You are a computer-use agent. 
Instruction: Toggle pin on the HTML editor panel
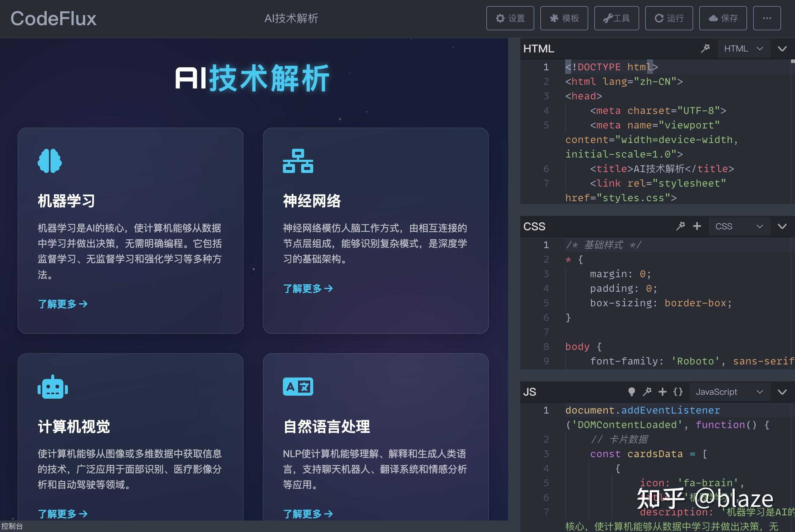[706, 48]
